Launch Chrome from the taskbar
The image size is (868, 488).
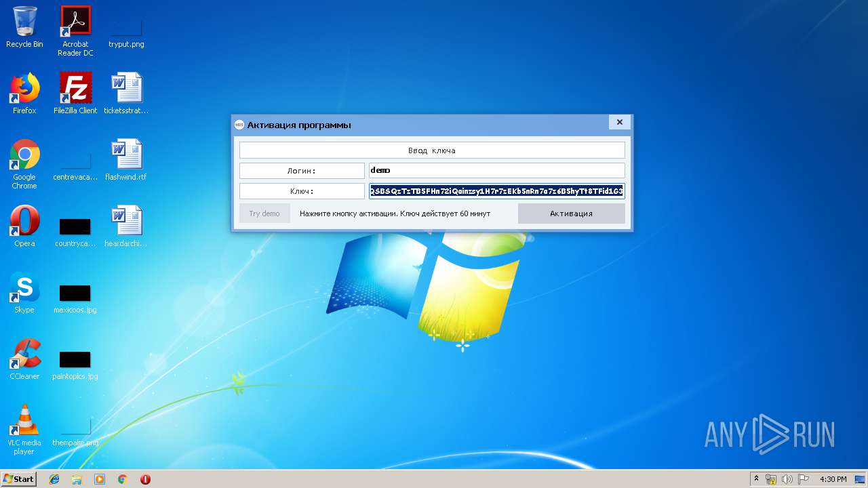[x=123, y=479]
